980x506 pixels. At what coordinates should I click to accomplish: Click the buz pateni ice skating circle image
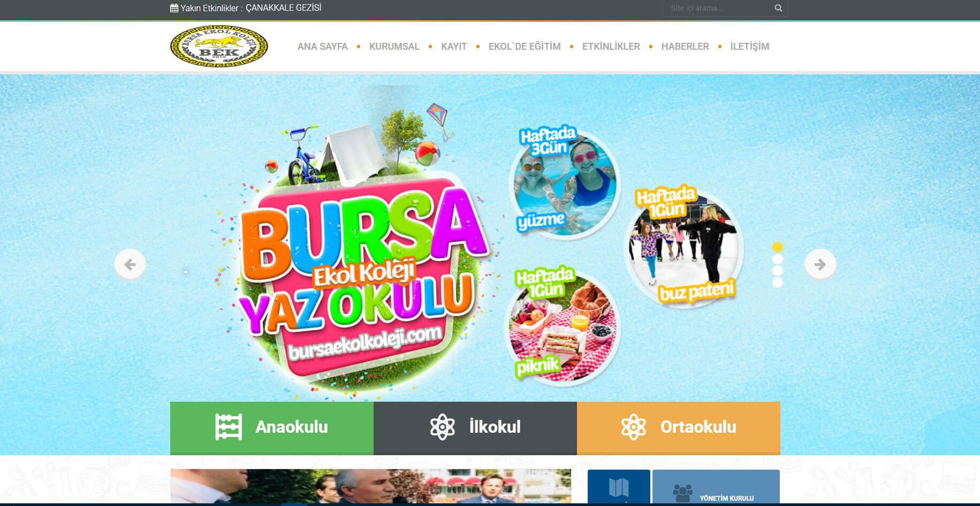685,247
